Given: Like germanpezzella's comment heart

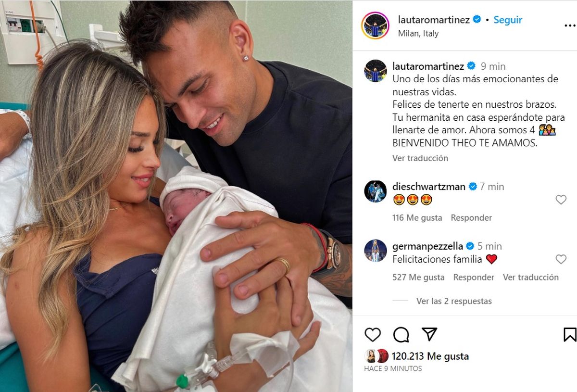Looking at the screenshot, I should [561, 259].
